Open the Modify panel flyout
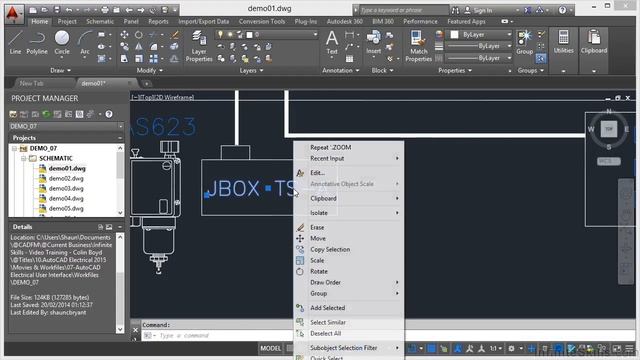Screen dimensions: 640x360 point(150,70)
